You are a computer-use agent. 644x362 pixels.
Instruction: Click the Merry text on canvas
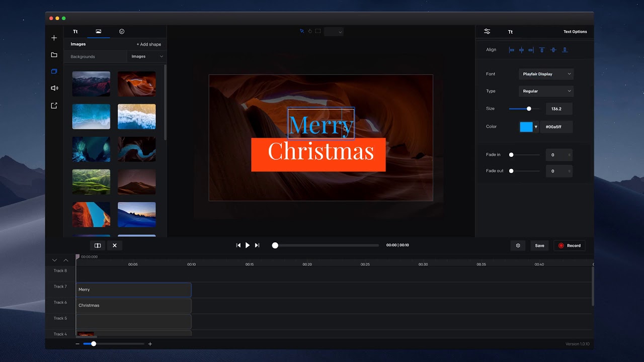pyautogui.click(x=321, y=124)
